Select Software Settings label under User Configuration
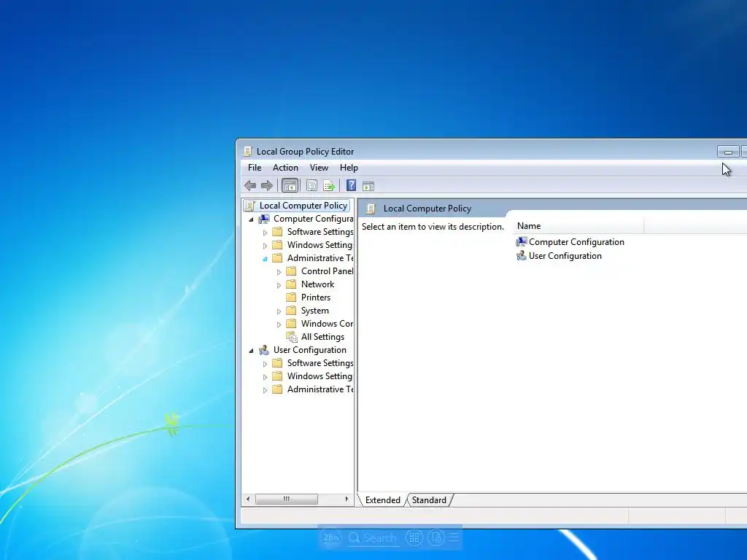The height and width of the screenshot is (560, 747). pos(320,363)
